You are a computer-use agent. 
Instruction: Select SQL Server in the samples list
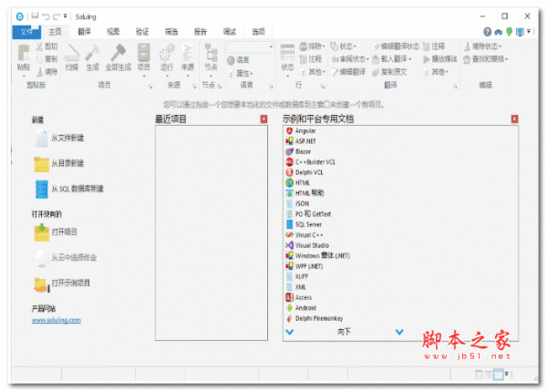coord(304,224)
